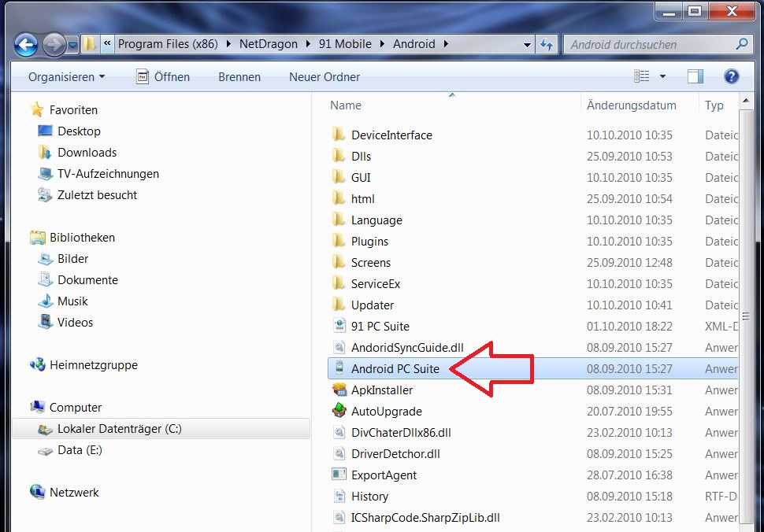Expand arrow after Program Files (x86)
The width and height of the screenshot is (764, 532).
[x=228, y=44]
